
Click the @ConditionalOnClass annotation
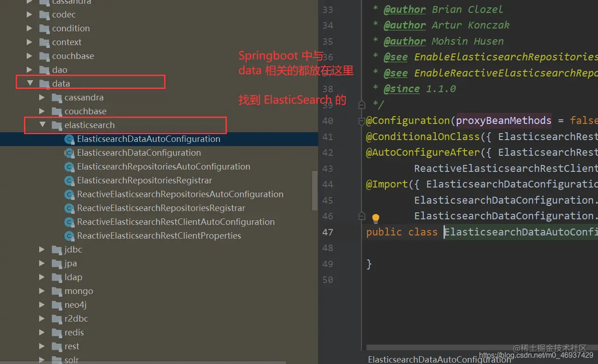click(x=423, y=137)
